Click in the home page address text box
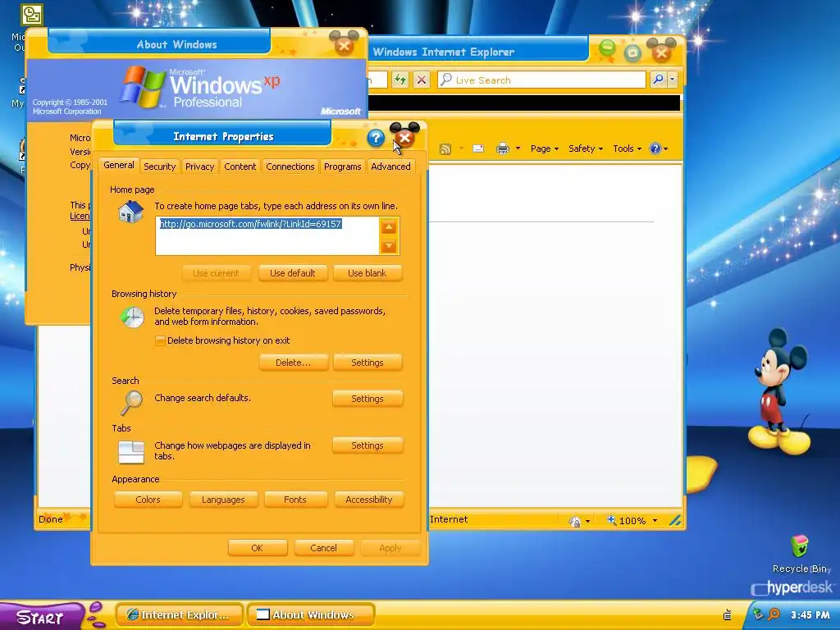The height and width of the screenshot is (630, 840). pyautogui.click(x=267, y=235)
